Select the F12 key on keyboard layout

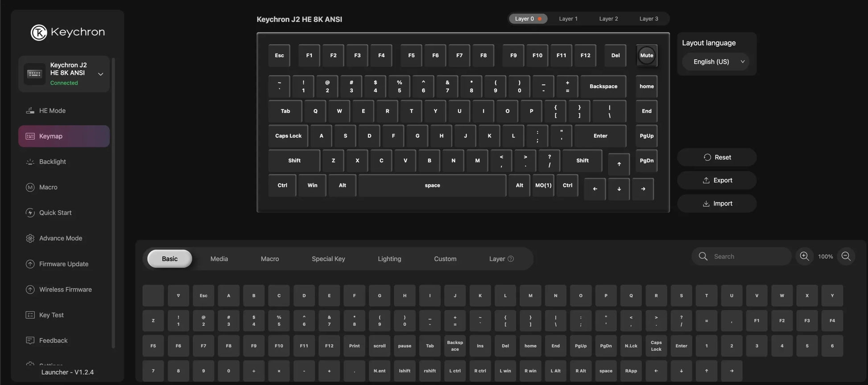585,56
